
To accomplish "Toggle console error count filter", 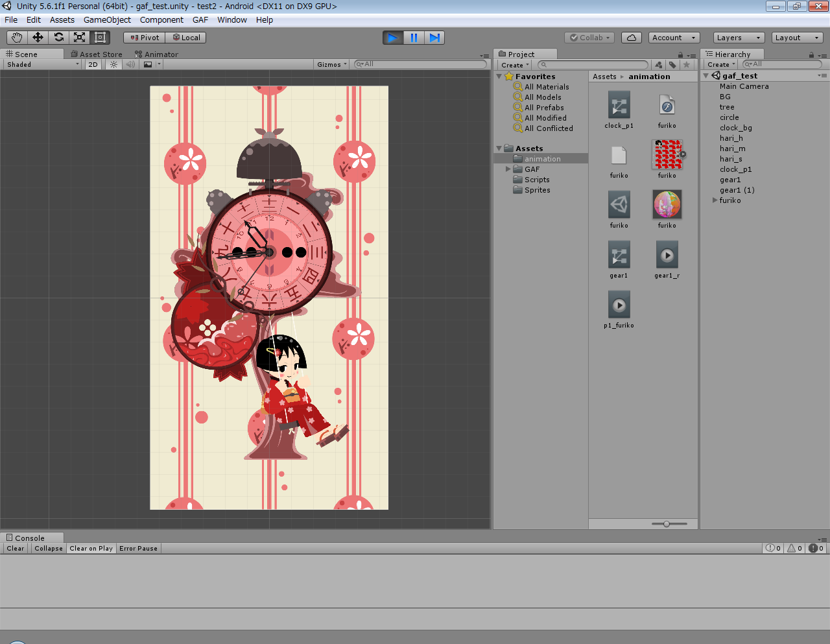I will point(816,548).
